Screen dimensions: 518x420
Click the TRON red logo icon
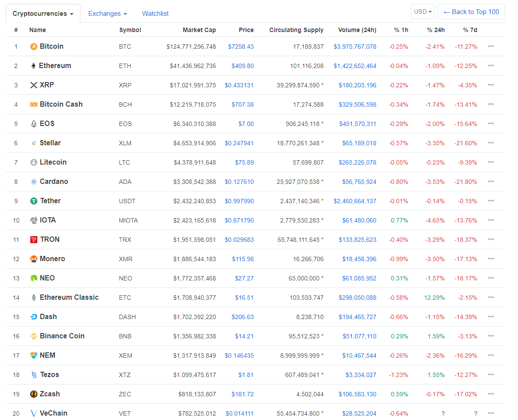tap(34, 240)
